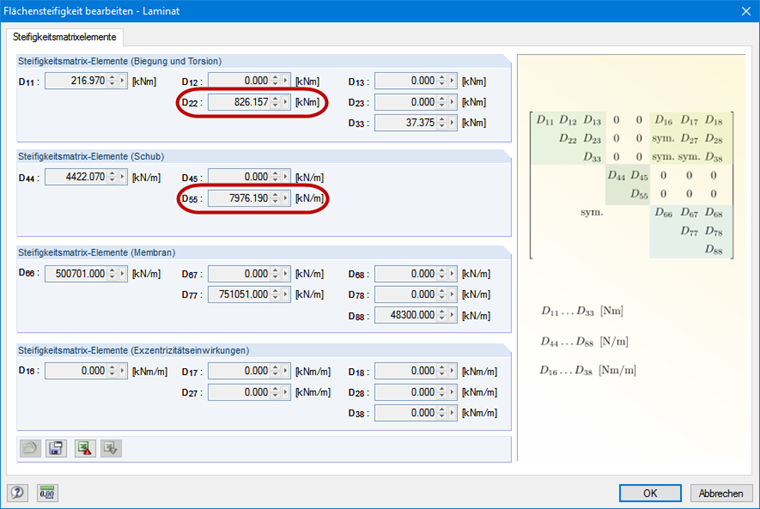This screenshot has width=760, height=509.
Task: Click the Abbrechen button
Action: (721, 493)
